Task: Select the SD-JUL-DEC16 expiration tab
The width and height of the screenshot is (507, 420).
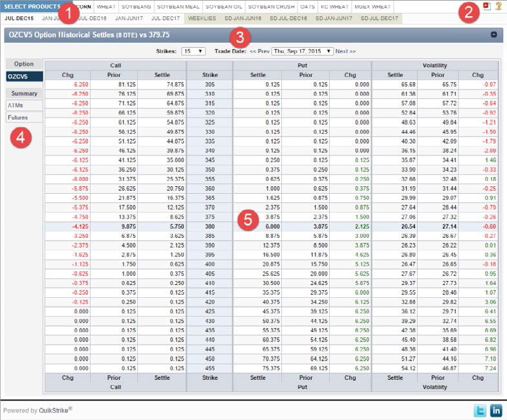Action: point(288,18)
